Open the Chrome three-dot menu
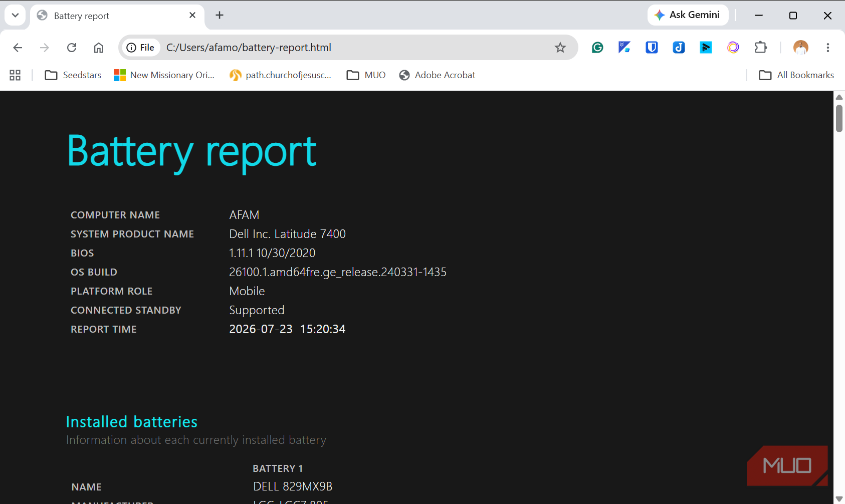The height and width of the screenshot is (504, 845). point(828,48)
